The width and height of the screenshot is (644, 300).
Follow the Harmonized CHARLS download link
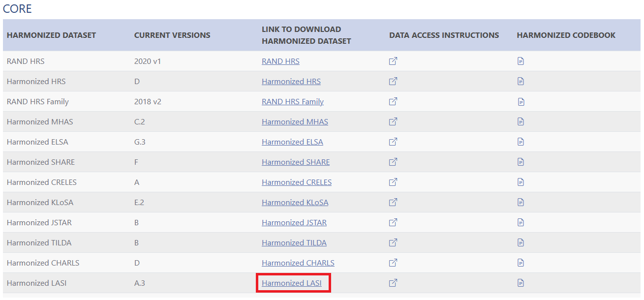(x=298, y=263)
